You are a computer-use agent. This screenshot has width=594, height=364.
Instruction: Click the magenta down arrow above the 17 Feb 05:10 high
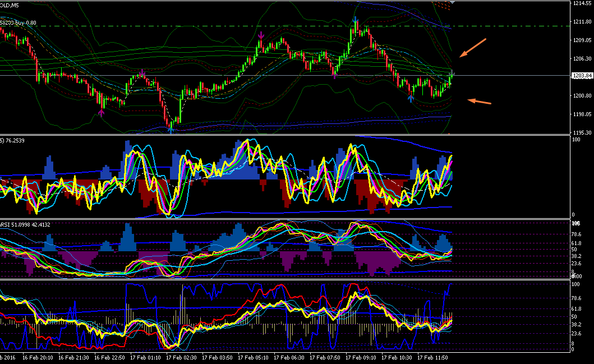click(261, 35)
